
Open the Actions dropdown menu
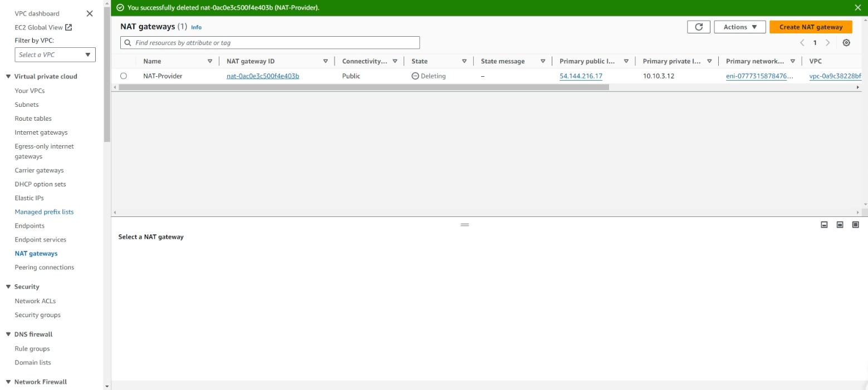tap(740, 27)
